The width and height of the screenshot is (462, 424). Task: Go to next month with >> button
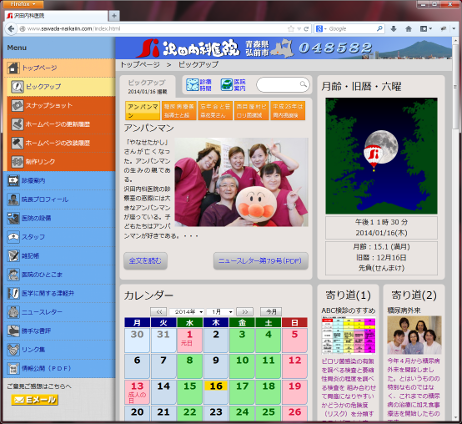pyautogui.click(x=245, y=312)
